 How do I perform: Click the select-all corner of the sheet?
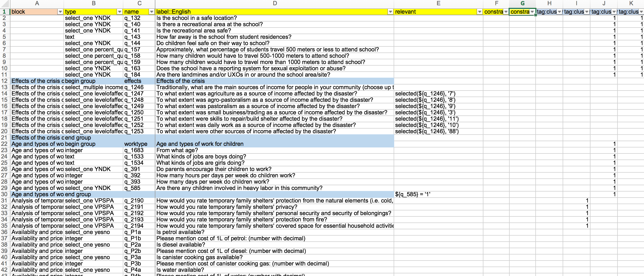[x=4, y=3]
